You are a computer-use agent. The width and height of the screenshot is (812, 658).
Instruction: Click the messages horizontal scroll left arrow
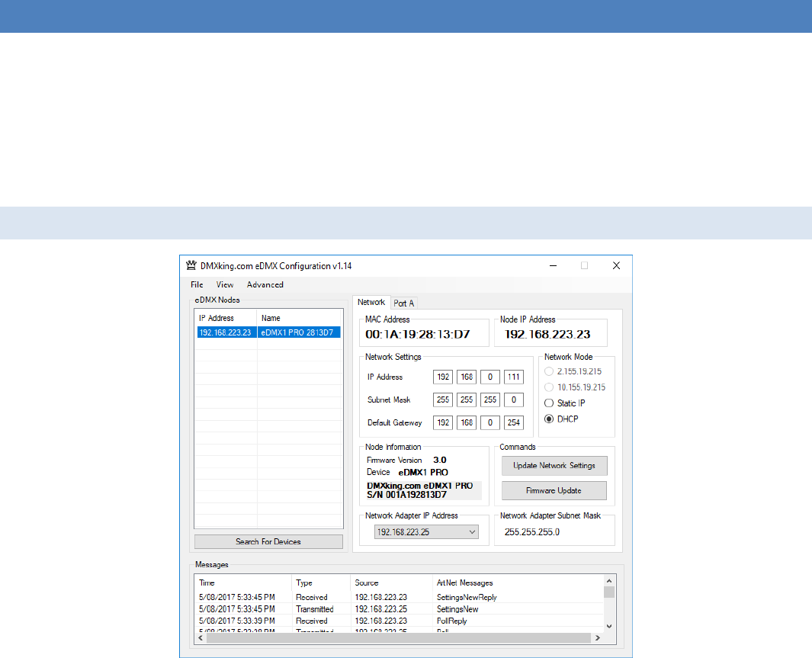(201, 638)
